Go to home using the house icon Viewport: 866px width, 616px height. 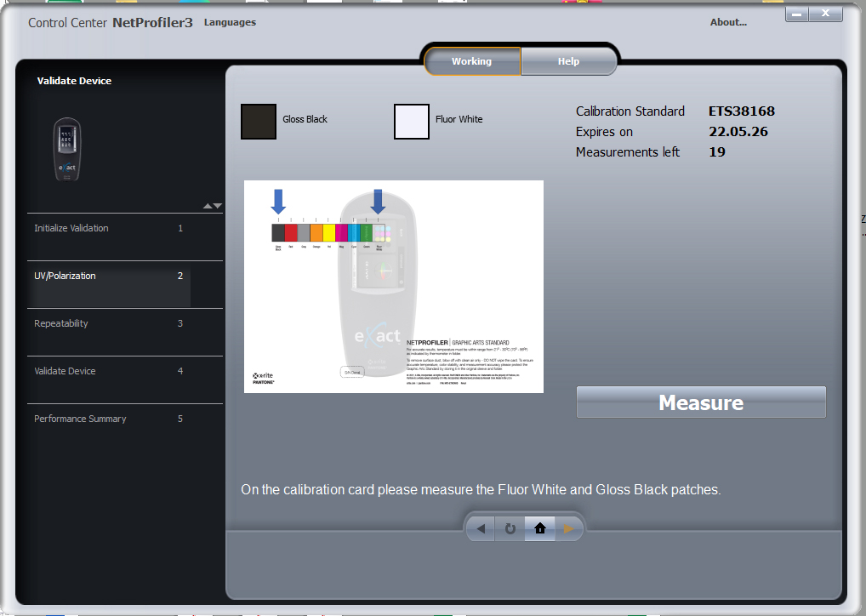[x=539, y=529]
